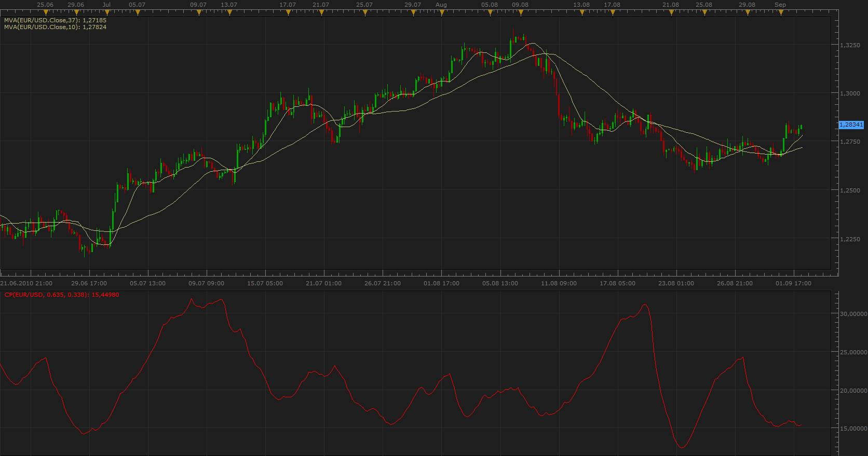Click the orange marker under 21.08
The width and height of the screenshot is (868, 456).
pos(671,12)
